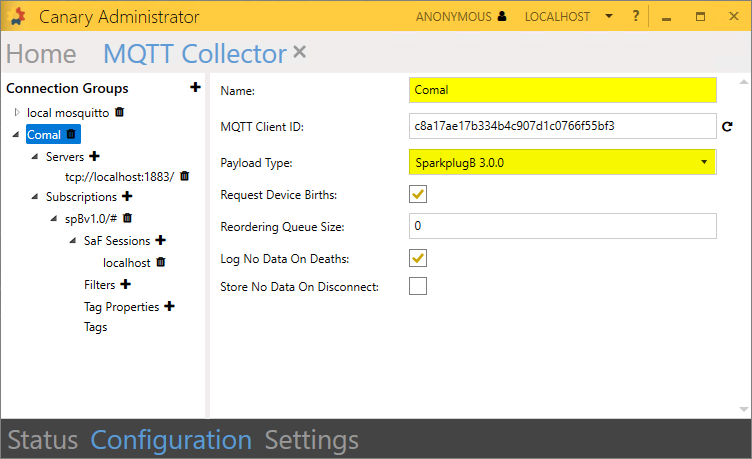
Task: Open the Payload Type dropdown
Action: [x=563, y=162]
